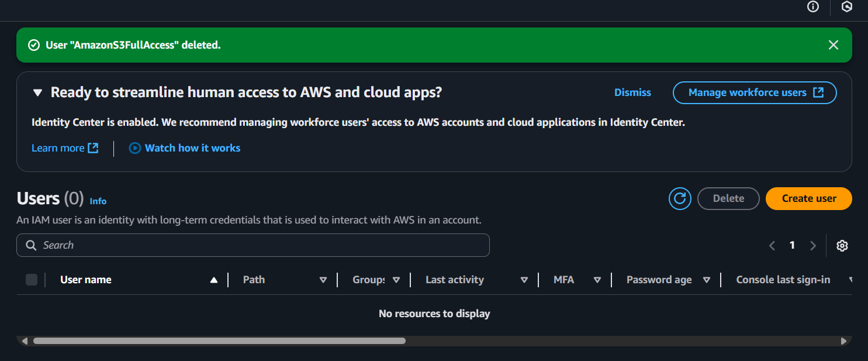Image resolution: width=868 pixels, height=361 pixels.
Task: Dismiss the Identity Center banner
Action: click(632, 92)
